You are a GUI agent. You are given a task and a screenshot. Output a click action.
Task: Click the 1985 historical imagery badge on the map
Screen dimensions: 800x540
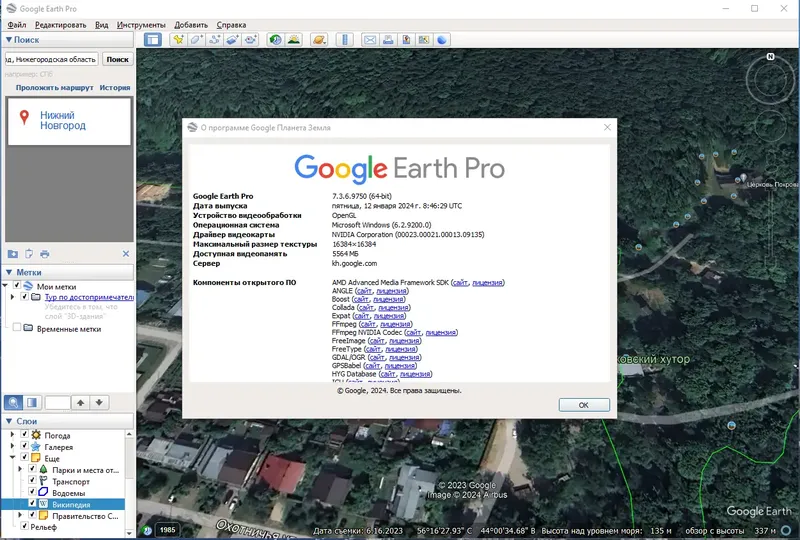[x=167, y=530]
